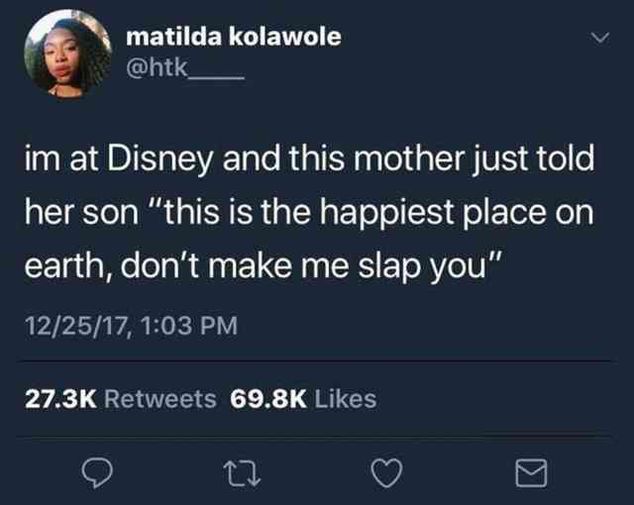The image size is (634, 505).
Task: Open the tweet options chevron menu
Action: point(600,38)
